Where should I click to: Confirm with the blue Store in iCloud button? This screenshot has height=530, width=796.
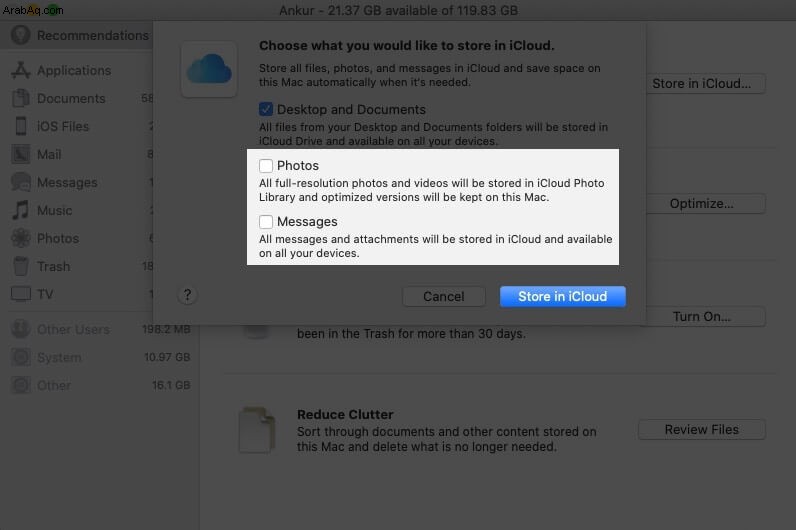click(562, 296)
